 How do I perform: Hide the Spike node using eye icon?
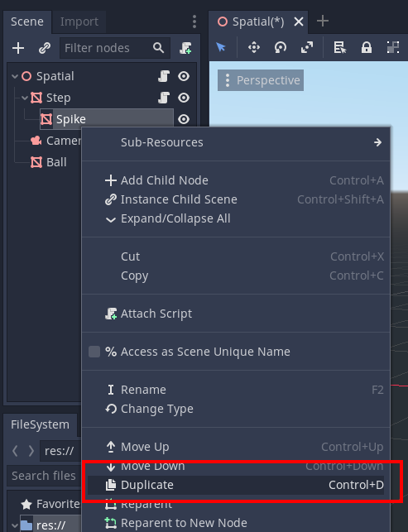click(184, 119)
